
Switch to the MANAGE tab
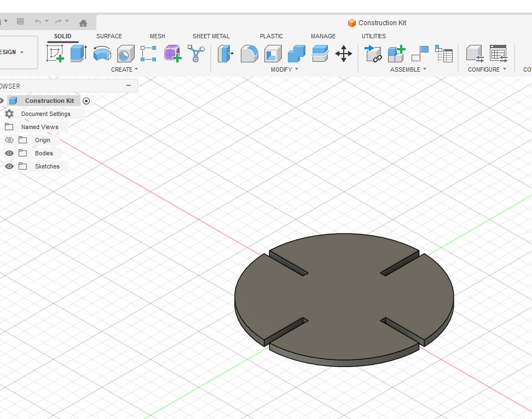(323, 36)
